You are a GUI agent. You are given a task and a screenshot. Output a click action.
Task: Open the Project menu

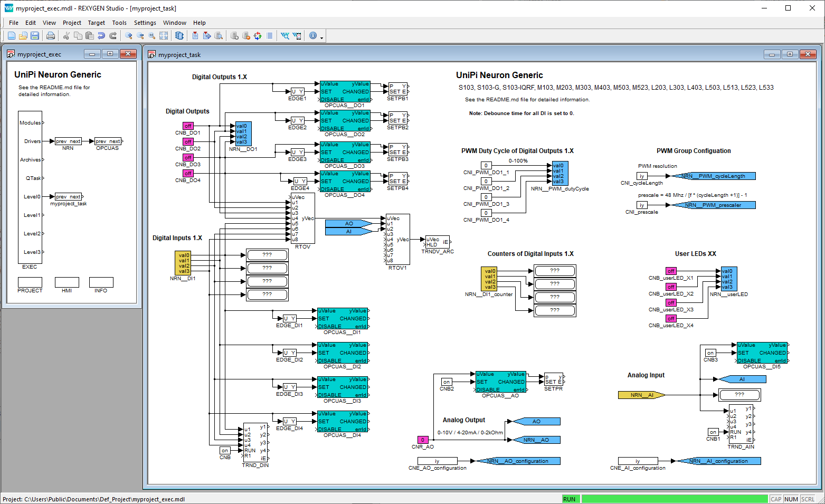72,23
